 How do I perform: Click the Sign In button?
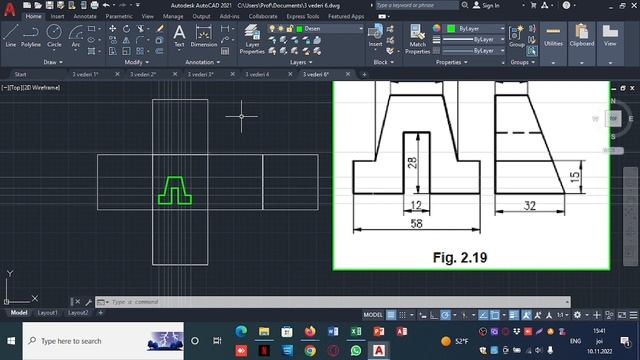point(486,5)
